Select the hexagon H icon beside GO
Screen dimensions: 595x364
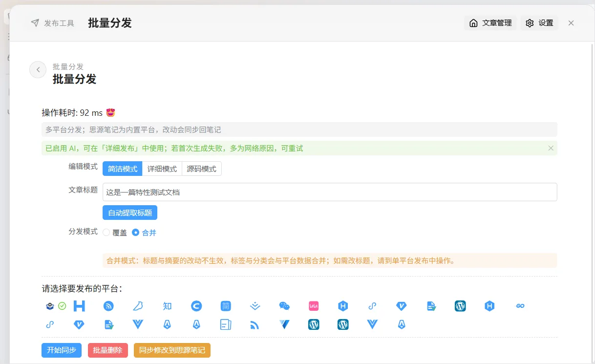[x=489, y=306]
